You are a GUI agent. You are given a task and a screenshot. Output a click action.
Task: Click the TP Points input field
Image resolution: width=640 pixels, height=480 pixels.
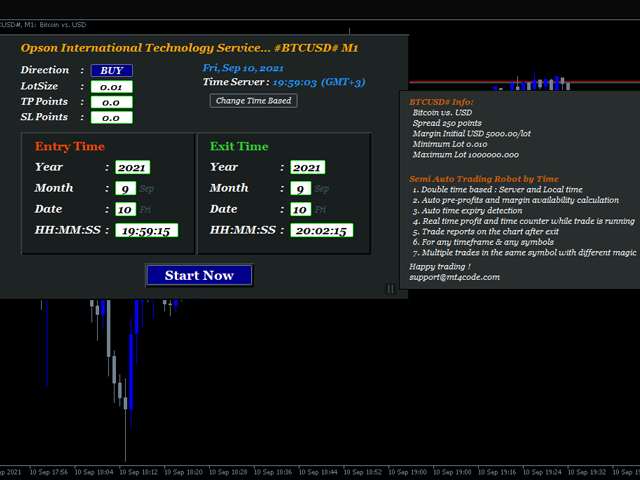111,102
